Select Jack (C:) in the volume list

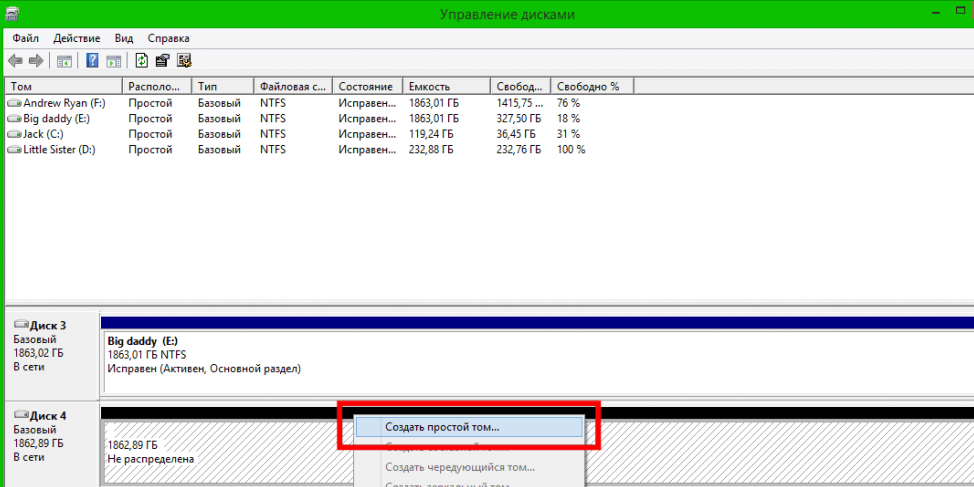(x=43, y=134)
